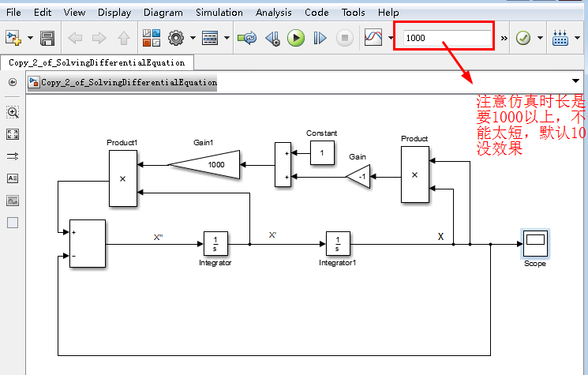588x375 pixels.
Task: Open the Simulation menu
Action: click(219, 13)
